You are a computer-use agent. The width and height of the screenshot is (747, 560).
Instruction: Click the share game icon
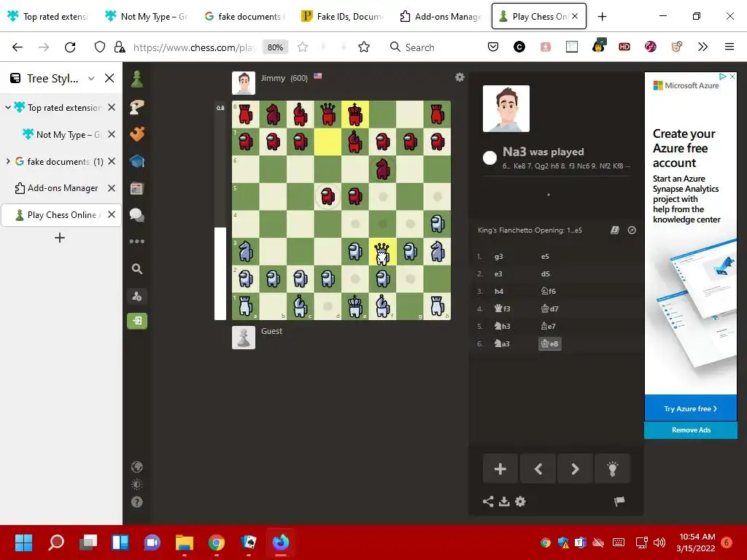tap(488, 502)
